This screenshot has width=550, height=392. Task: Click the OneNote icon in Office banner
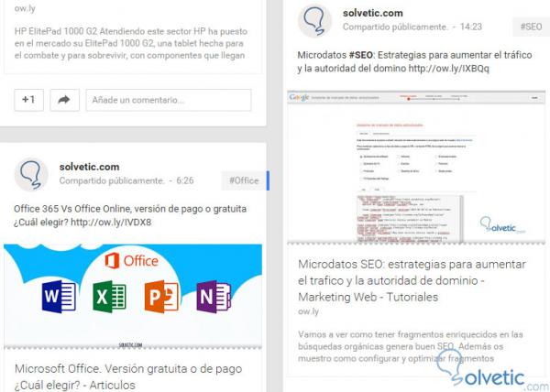214,297
